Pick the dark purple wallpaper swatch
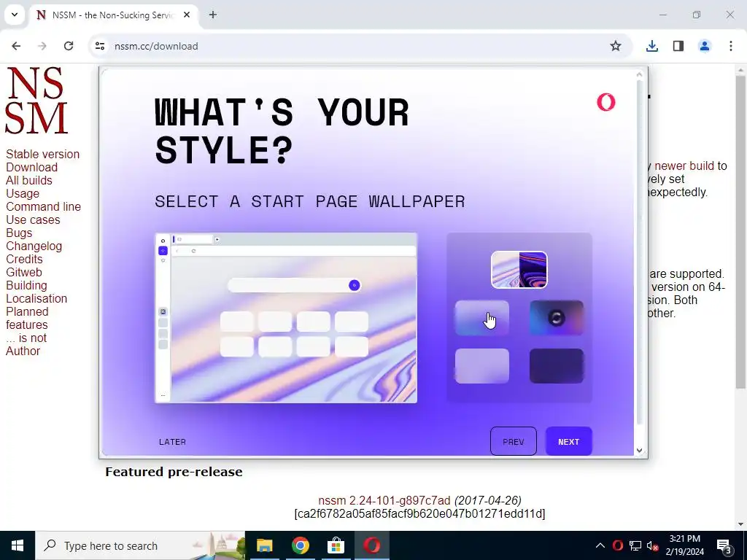The width and height of the screenshot is (747, 560). click(x=557, y=366)
